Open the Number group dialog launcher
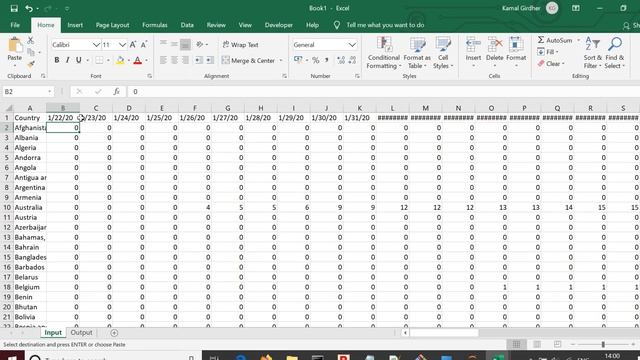This screenshot has width=640, height=360. (357, 76)
